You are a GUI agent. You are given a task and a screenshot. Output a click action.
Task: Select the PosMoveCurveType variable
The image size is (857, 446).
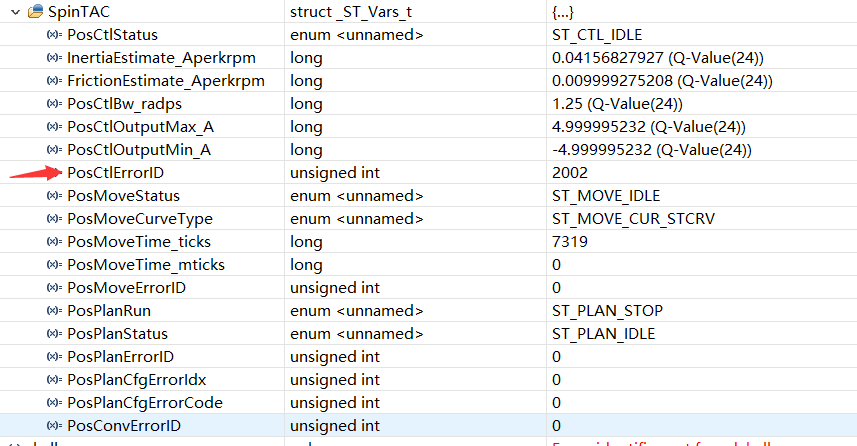pos(140,219)
